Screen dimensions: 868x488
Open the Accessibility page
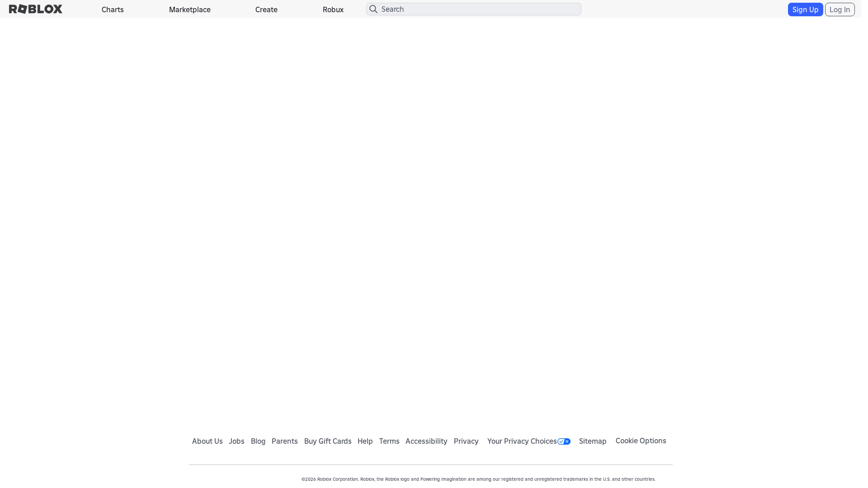pyautogui.click(x=426, y=441)
